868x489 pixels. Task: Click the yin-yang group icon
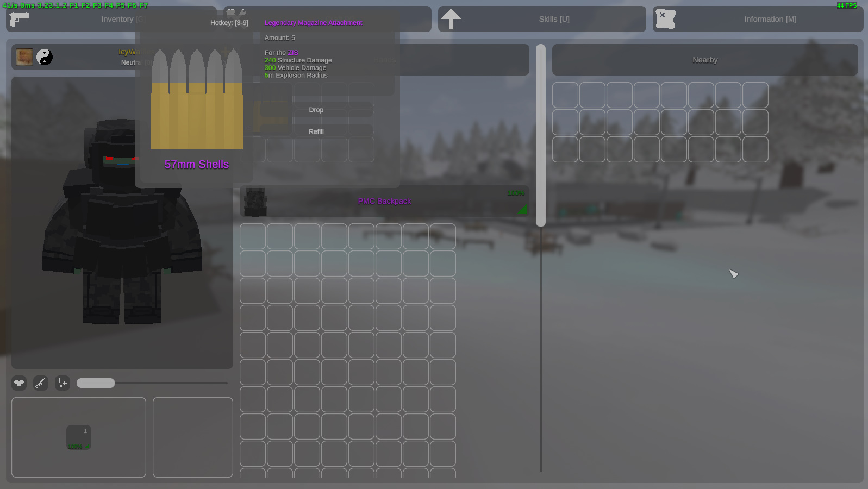tap(45, 57)
